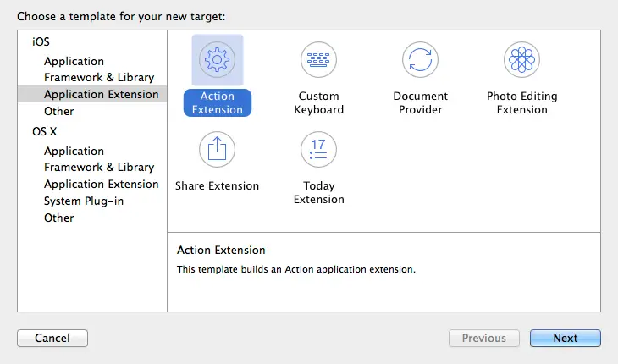Screen dimensions: 618x364
Task: Select OS X Application Extension category
Action: coord(101,184)
